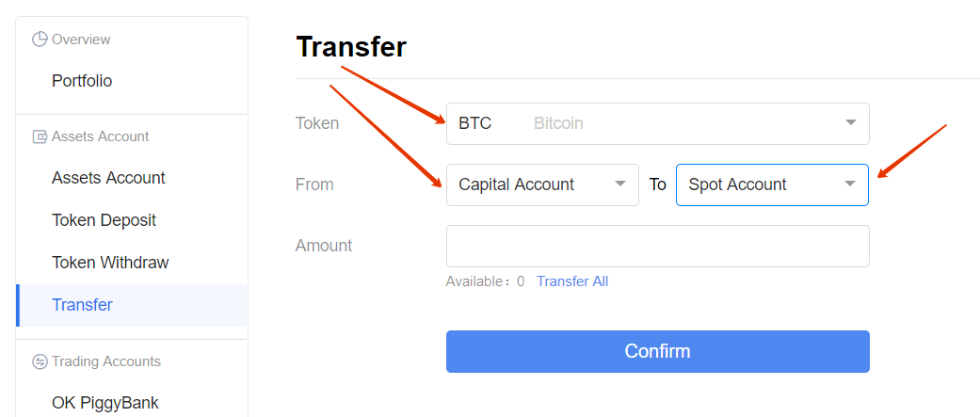This screenshot has width=980, height=417.
Task: Click the Token dropdown arrow icon
Action: click(x=851, y=123)
